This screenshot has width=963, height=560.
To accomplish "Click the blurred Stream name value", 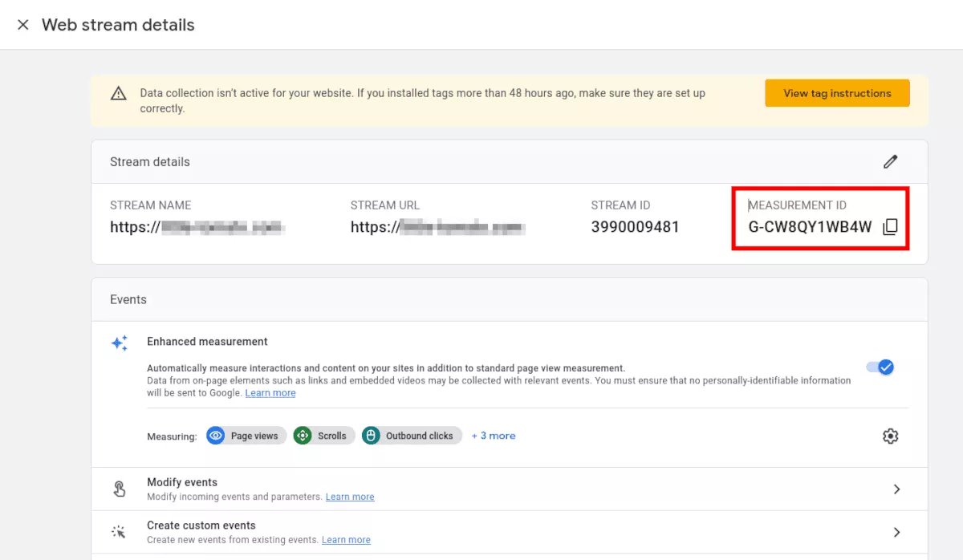I will click(x=198, y=227).
